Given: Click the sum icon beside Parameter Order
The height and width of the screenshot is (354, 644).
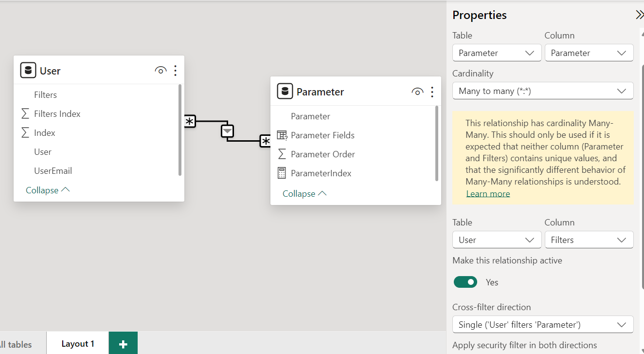Looking at the screenshot, I should [x=282, y=154].
